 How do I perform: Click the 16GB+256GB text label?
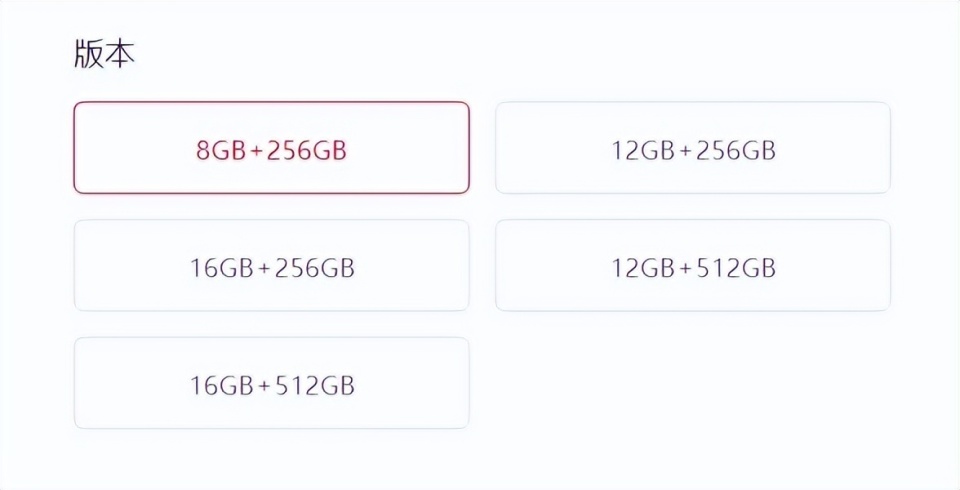click(x=271, y=269)
